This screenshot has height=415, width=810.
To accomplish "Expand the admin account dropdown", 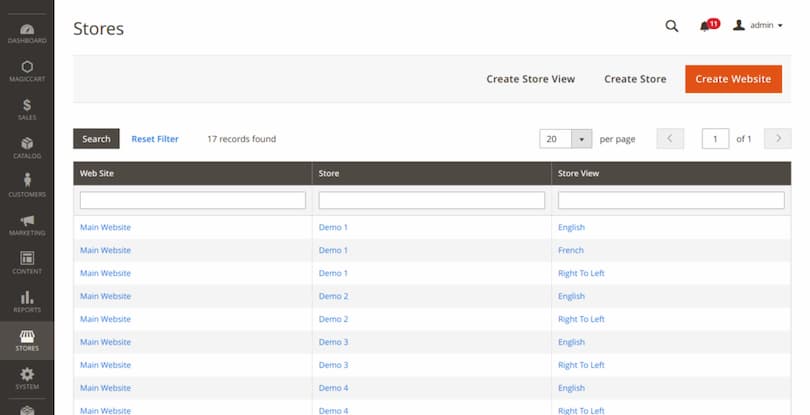I will (758, 26).
